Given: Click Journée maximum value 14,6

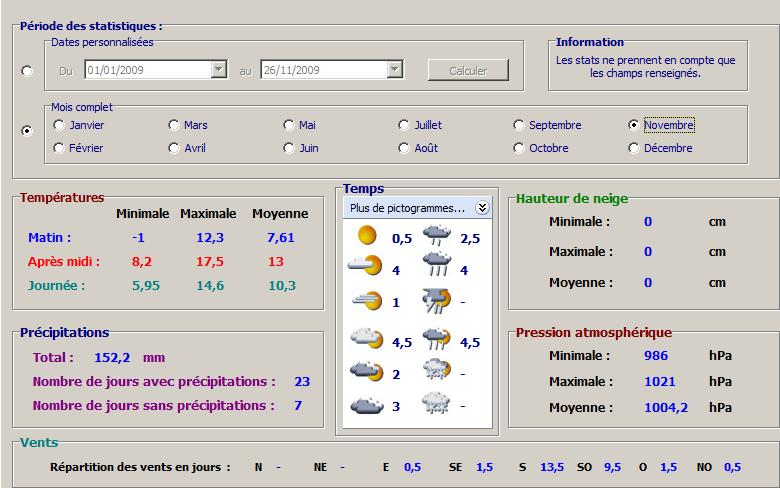Looking at the screenshot, I should pos(210,286).
